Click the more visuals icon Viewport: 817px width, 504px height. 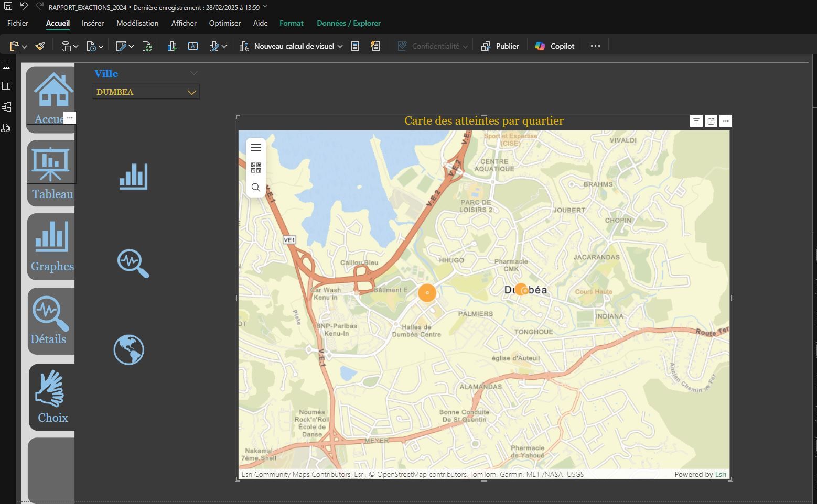pos(214,46)
